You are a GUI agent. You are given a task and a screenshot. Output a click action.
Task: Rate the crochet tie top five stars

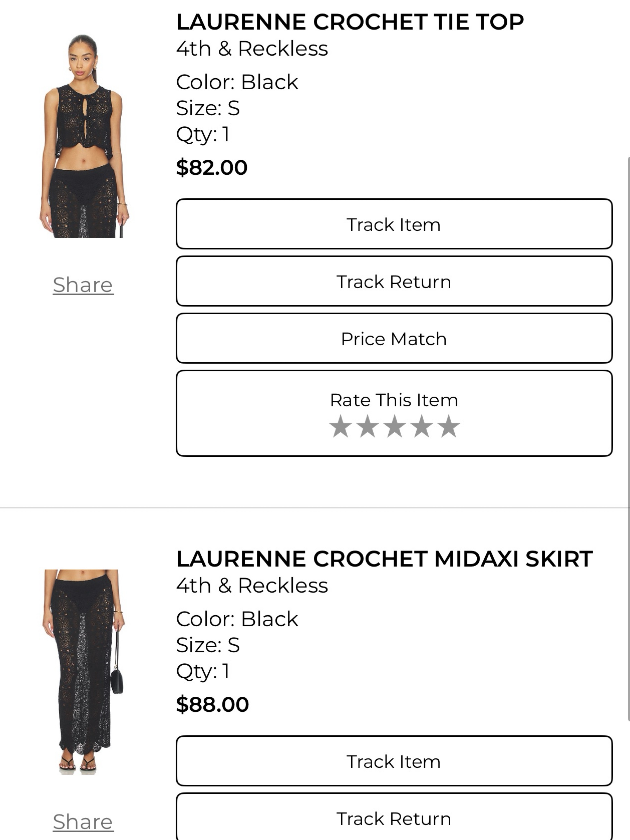449,426
